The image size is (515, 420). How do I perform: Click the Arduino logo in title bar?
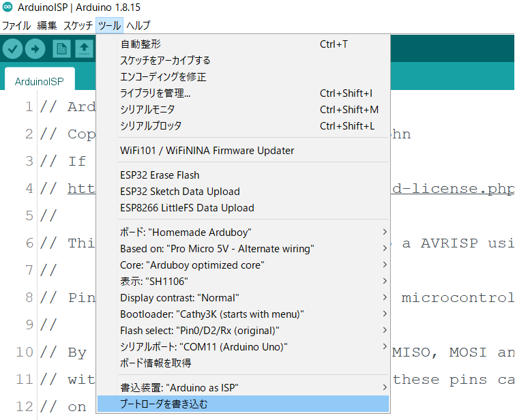point(8,9)
